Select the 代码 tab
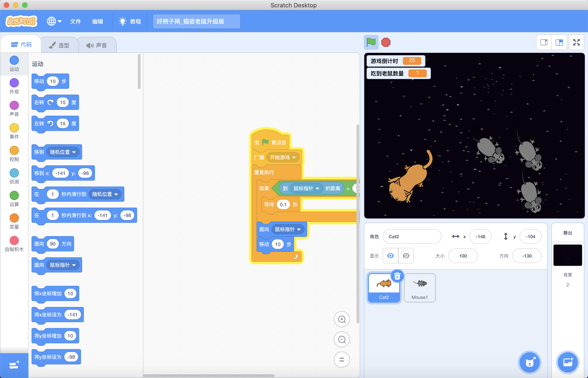 tap(21, 44)
